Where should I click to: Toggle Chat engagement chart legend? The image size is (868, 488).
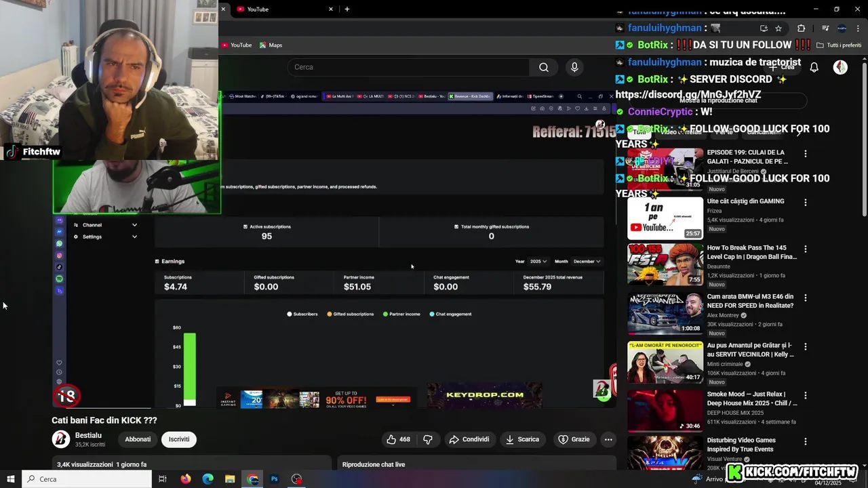coord(450,314)
